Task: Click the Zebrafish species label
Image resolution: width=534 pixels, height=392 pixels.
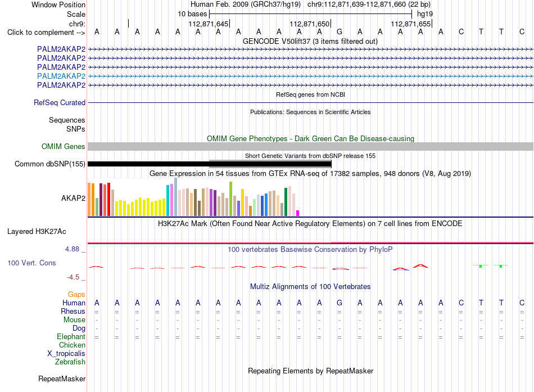Action: pos(70,362)
